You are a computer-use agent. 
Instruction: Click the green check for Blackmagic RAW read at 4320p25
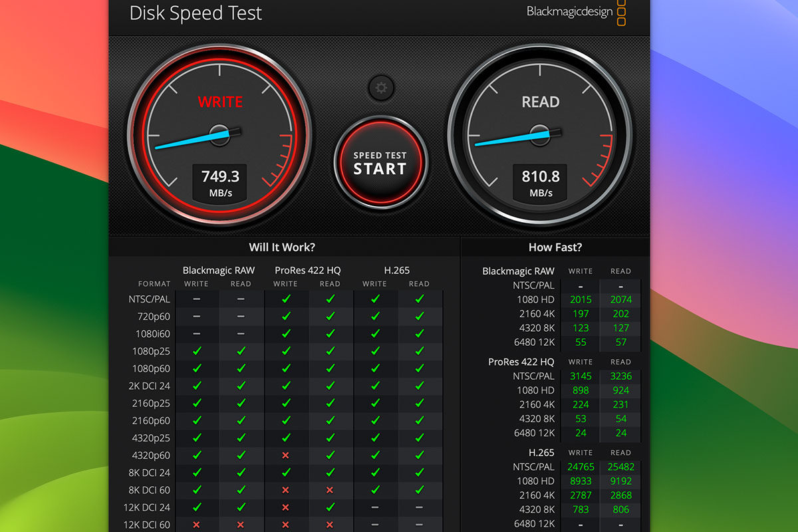(x=241, y=438)
